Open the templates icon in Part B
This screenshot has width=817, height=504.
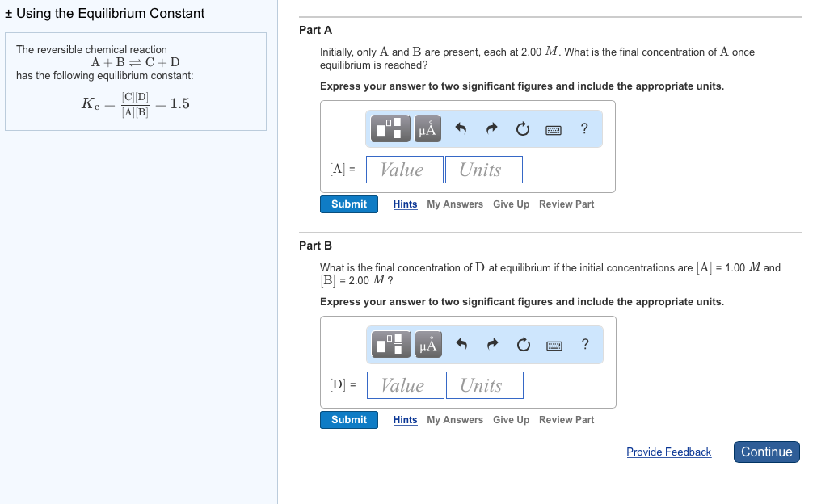(x=392, y=345)
